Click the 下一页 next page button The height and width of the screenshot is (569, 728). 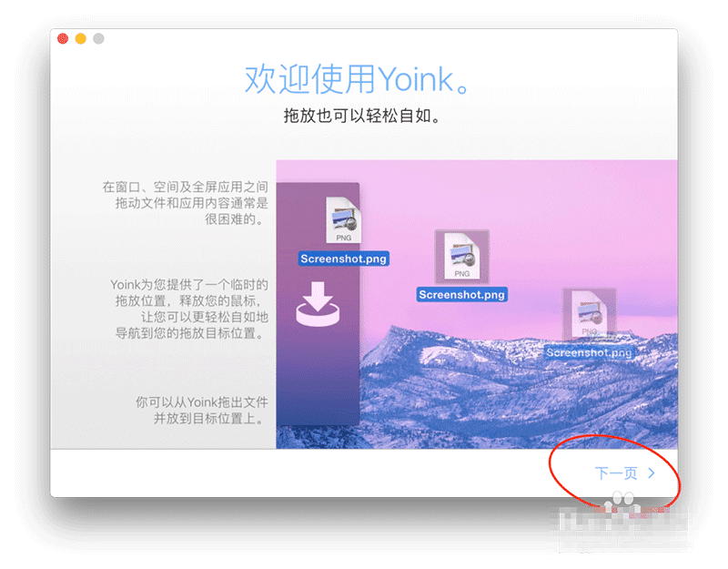[x=624, y=473]
